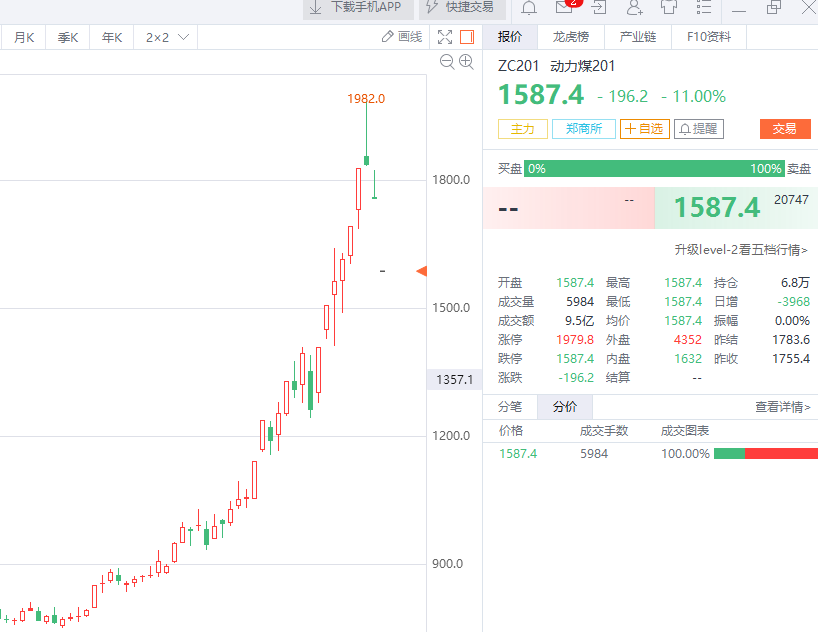This screenshot has width=818, height=632.
Task: Toggle 自选 to add to watchlist
Action: [x=643, y=129]
